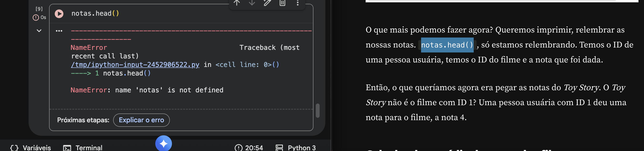Click the output vertical scrollbar

point(317,110)
